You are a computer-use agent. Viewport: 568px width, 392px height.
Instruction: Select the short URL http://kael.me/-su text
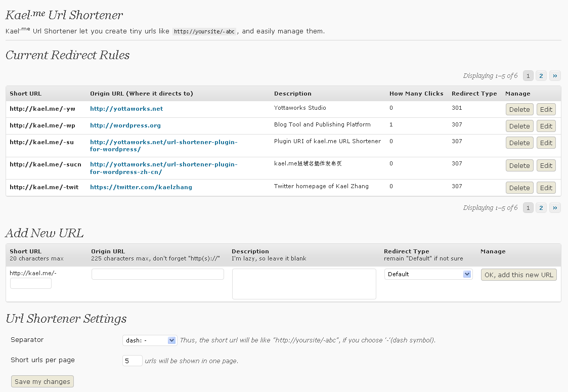click(x=41, y=142)
